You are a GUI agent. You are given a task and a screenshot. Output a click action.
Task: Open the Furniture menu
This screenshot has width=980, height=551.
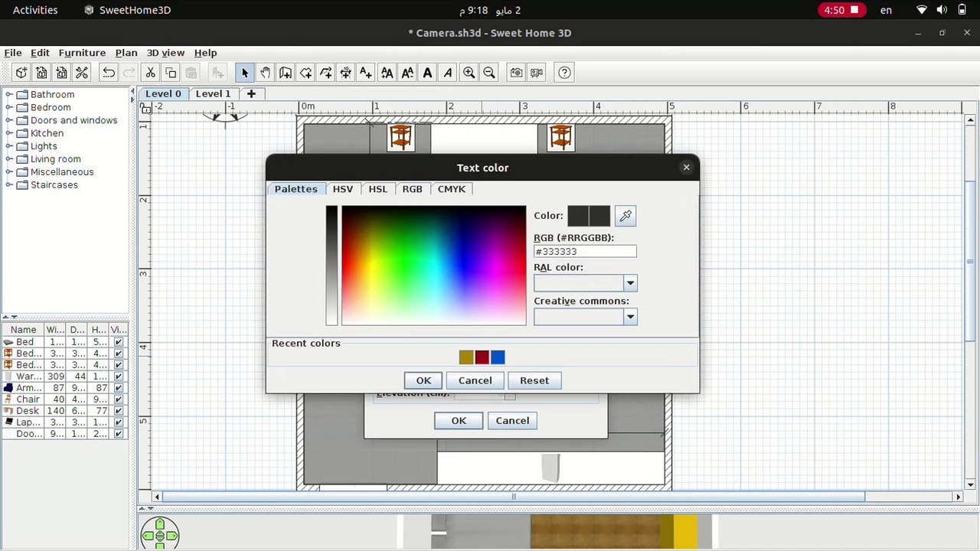point(82,53)
